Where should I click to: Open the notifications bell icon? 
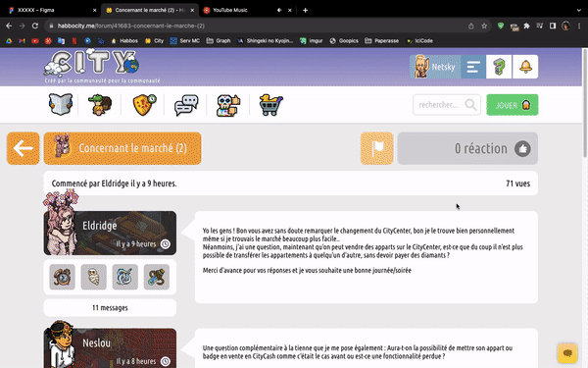click(x=525, y=67)
